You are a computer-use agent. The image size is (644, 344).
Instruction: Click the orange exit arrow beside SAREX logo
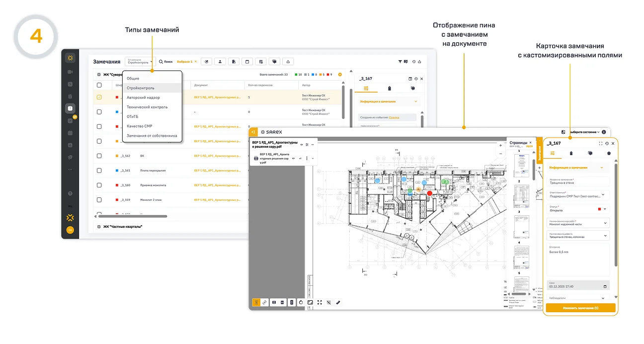tap(253, 132)
